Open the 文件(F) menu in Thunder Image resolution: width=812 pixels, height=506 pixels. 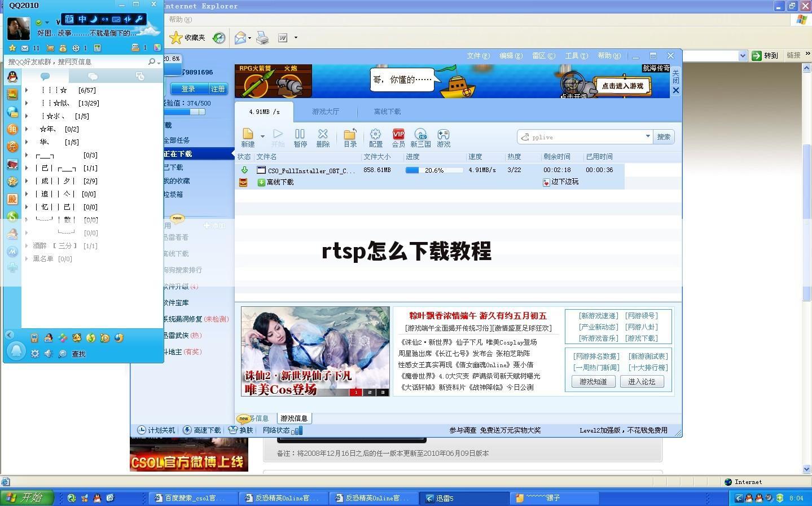(479, 56)
